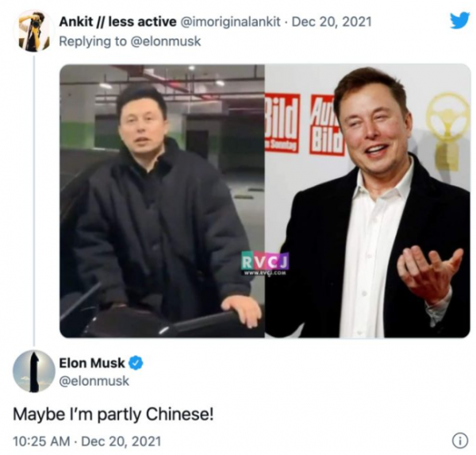Image resolution: width=476 pixels, height=455 pixels.
Task: Click Elon Musk's verified badge
Action: pyautogui.click(x=136, y=363)
